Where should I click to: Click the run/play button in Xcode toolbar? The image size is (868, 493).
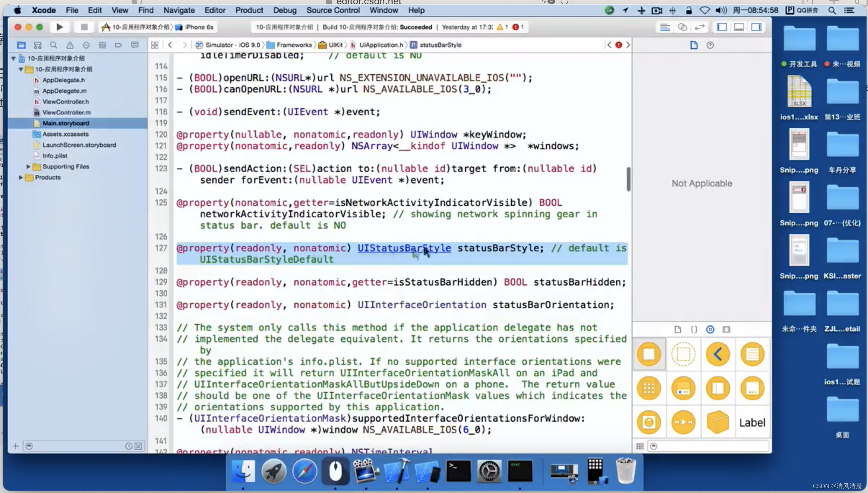(x=59, y=27)
